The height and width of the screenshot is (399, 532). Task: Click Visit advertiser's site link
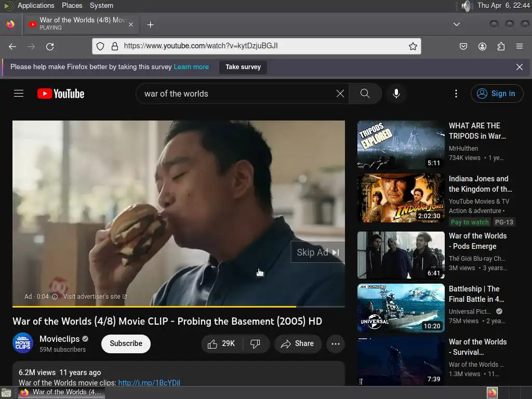pyautogui.click(x=95, y=297)
